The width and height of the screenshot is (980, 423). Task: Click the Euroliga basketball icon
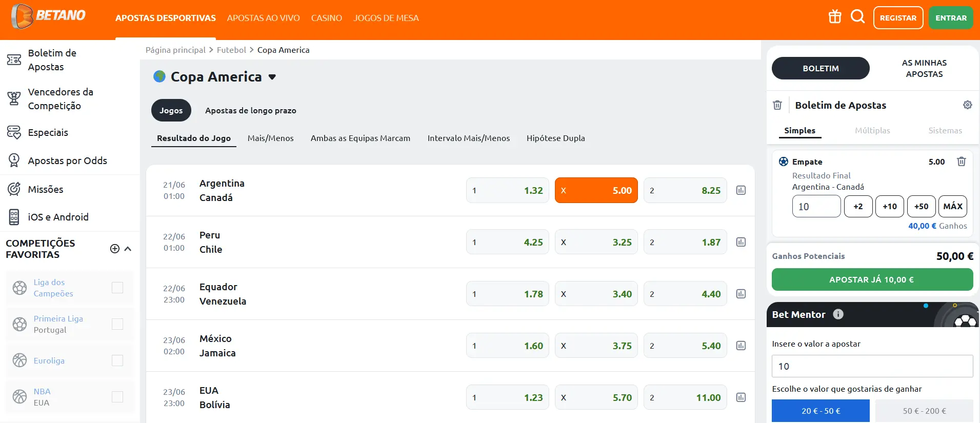click(x=19, y=360)
